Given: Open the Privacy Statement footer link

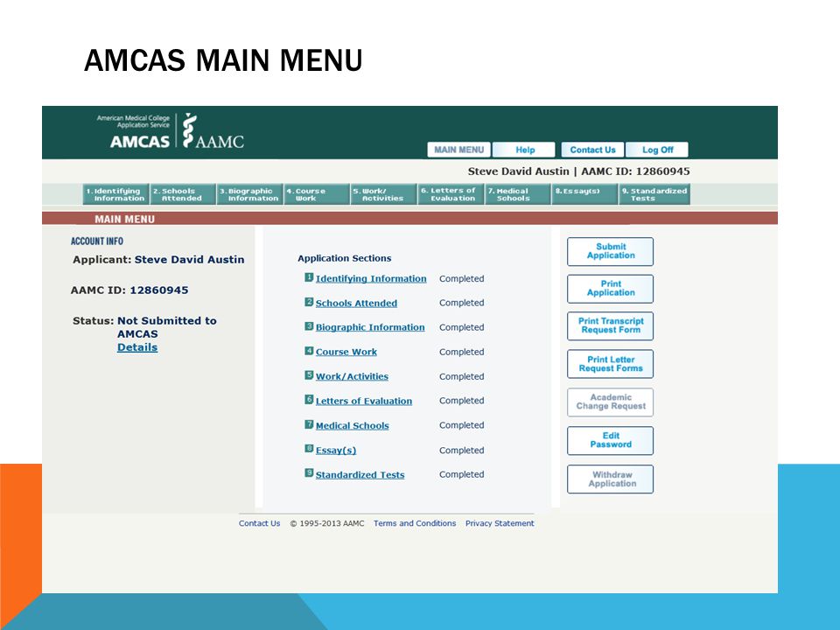Looking at the screenshot, I should (x=500, y=523).
